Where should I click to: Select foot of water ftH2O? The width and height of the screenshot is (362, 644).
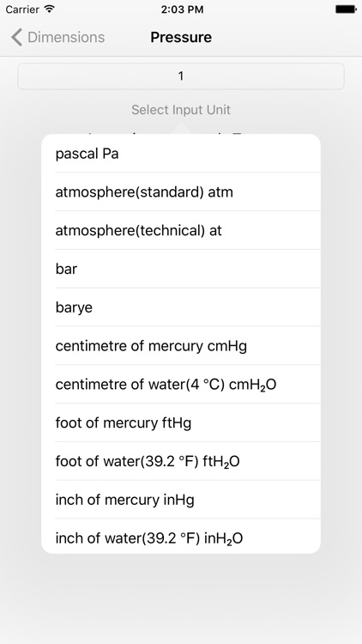tap(181, 461)
